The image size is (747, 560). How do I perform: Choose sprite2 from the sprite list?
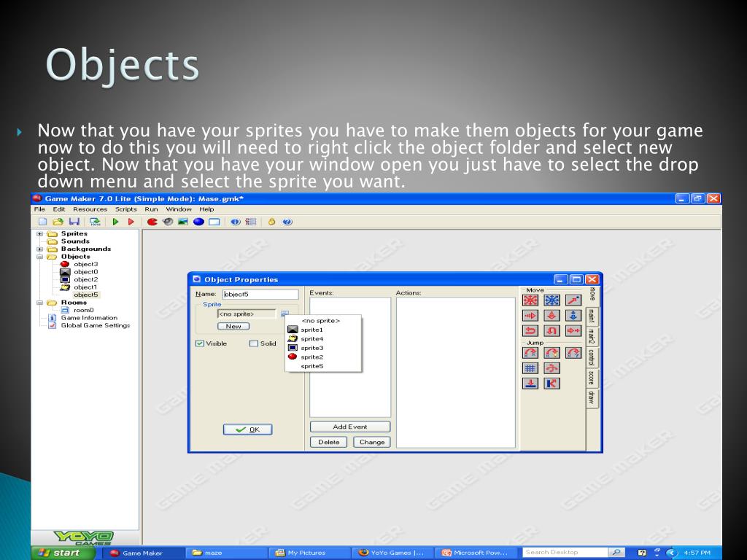coord(323,357)
